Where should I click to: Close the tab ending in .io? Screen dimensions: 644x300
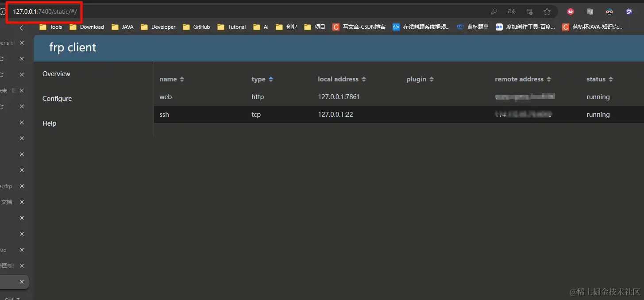22,250
